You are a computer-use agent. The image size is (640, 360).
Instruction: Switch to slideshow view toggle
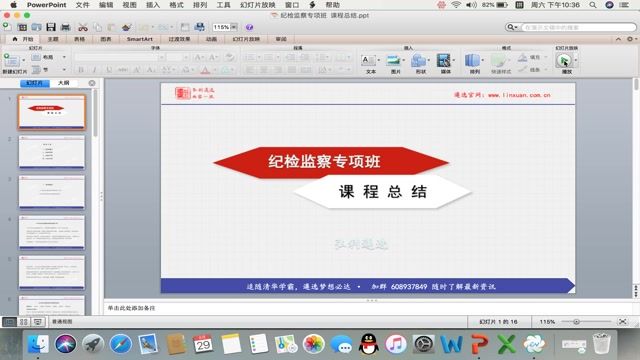coord(38,322)
